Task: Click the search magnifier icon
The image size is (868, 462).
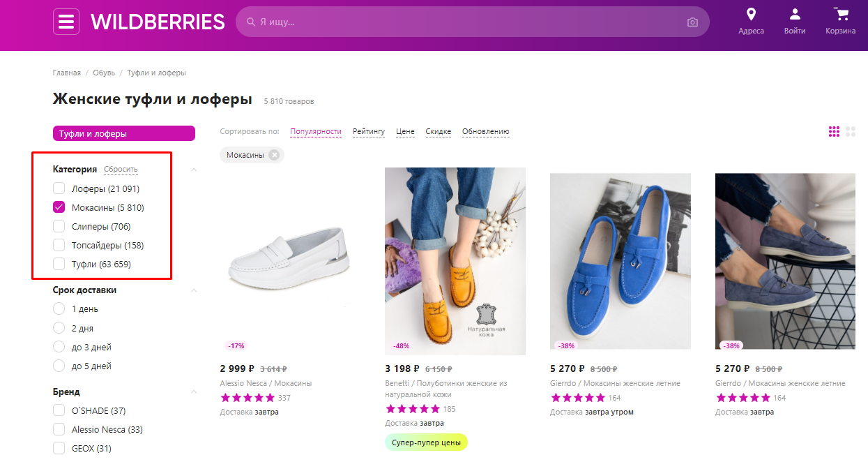Action: pos(250,22)
